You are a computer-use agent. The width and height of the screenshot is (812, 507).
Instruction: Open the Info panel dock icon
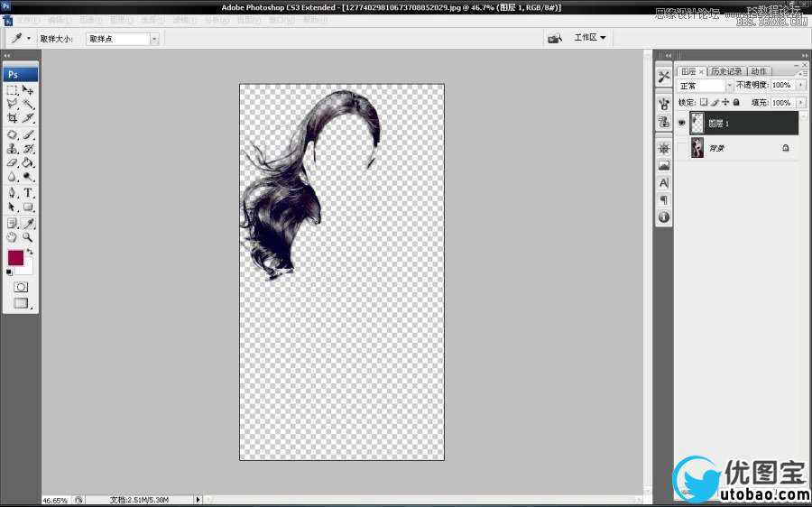(x=664, y=217)
